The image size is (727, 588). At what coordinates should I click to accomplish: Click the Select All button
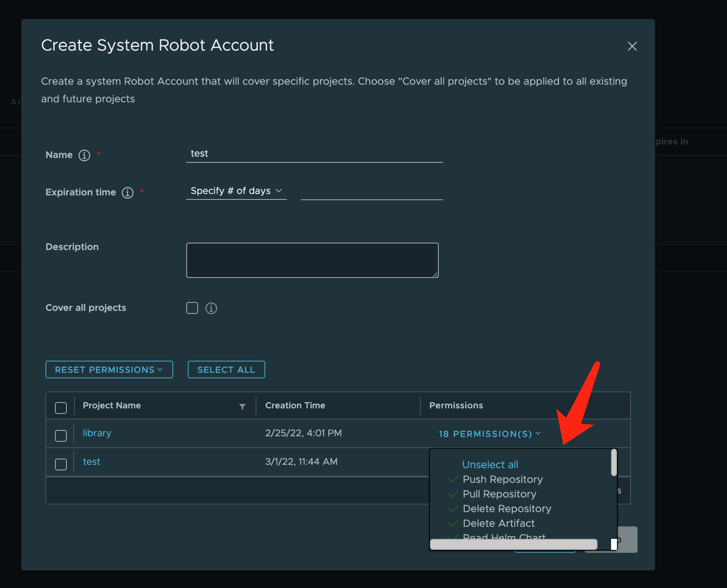[226, 370]
